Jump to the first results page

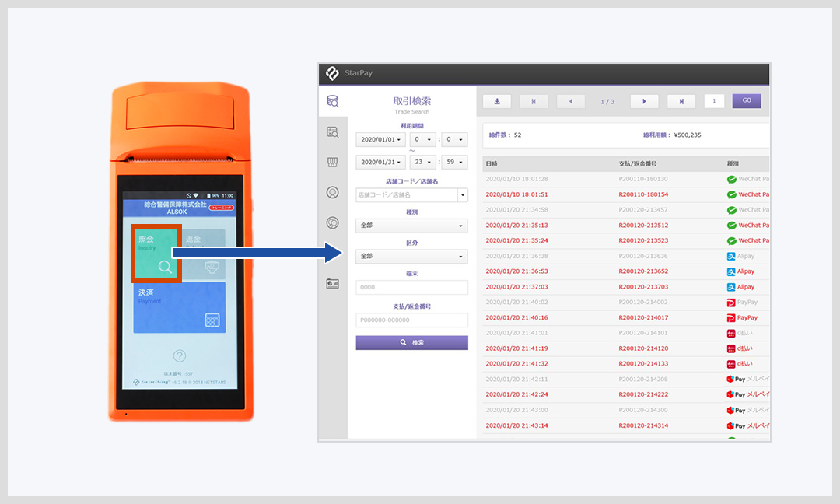pos(534,101)
